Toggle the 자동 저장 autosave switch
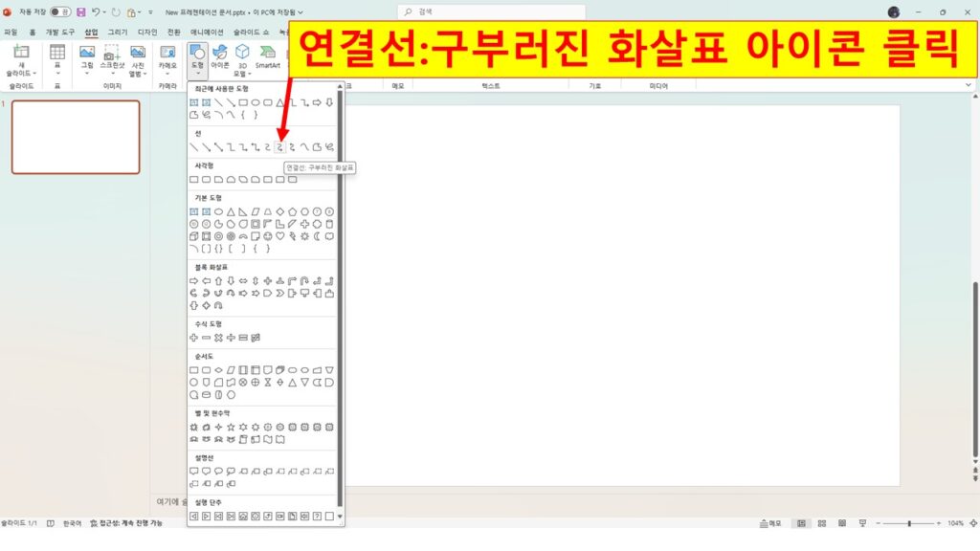 coord(60,11)
